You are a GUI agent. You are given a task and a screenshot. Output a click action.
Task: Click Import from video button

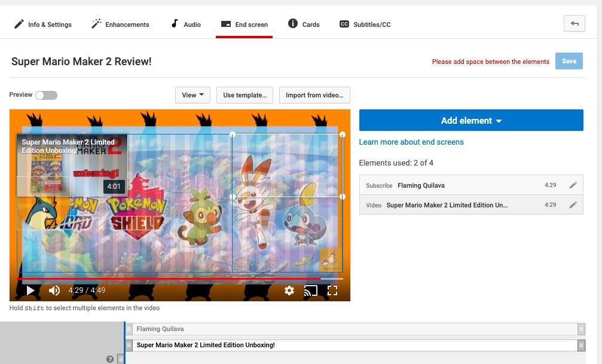(x=314, y=95)
